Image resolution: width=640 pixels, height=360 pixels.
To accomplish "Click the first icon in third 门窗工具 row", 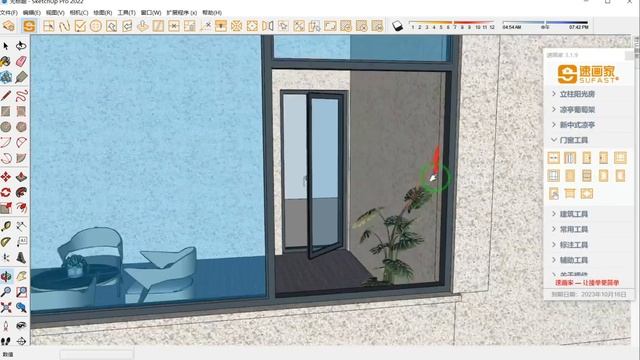I will pos(553,193).
